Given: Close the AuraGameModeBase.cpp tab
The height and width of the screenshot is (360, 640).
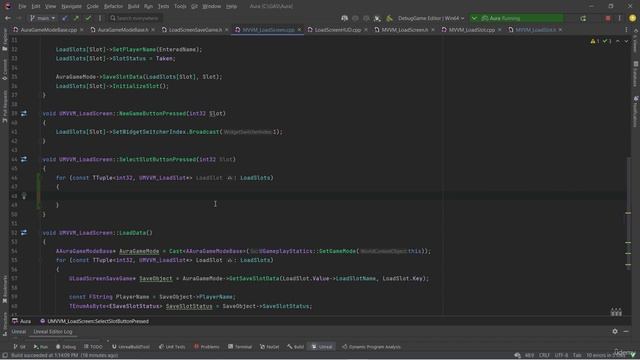Looking at the screenshot, I should (82, 30).
